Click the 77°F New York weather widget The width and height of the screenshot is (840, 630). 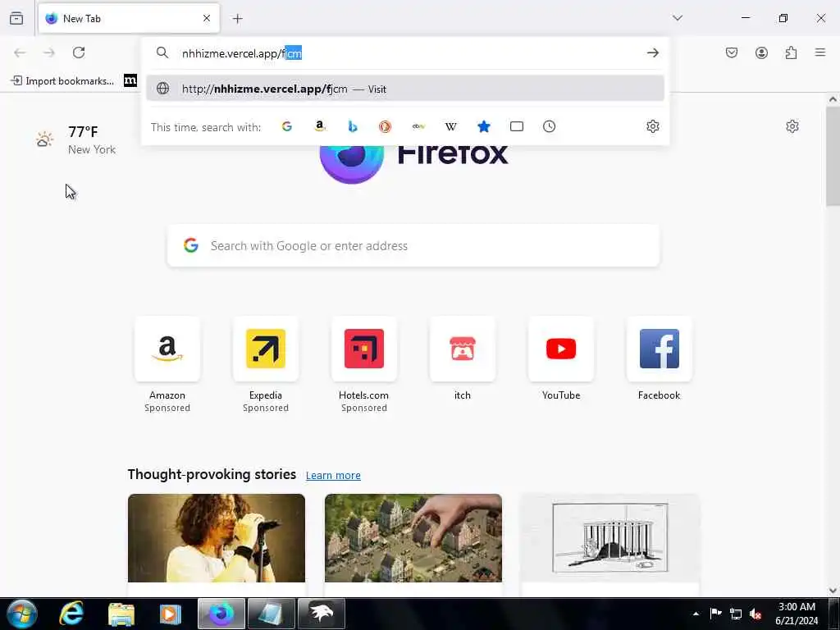click(75, 139)
